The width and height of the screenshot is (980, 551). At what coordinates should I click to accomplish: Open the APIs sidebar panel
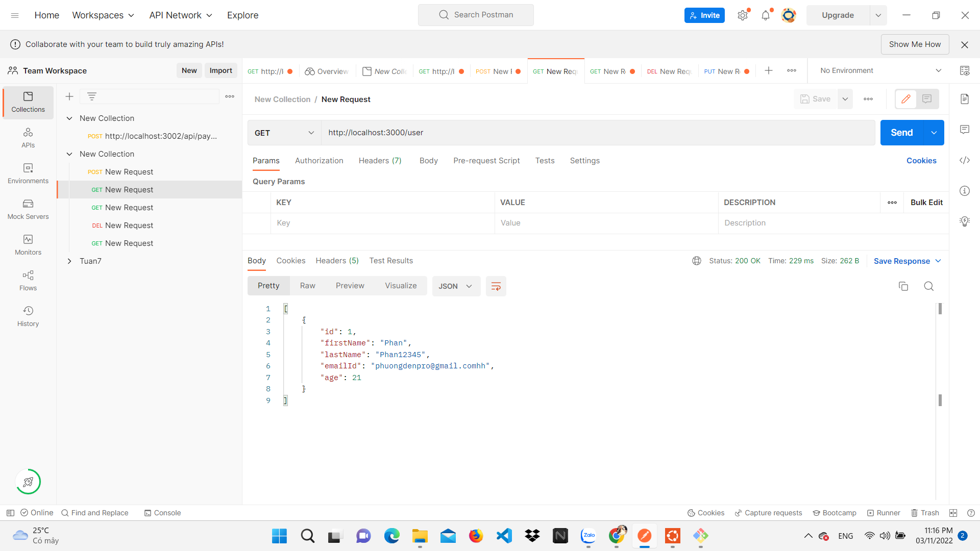click(28, 137)
